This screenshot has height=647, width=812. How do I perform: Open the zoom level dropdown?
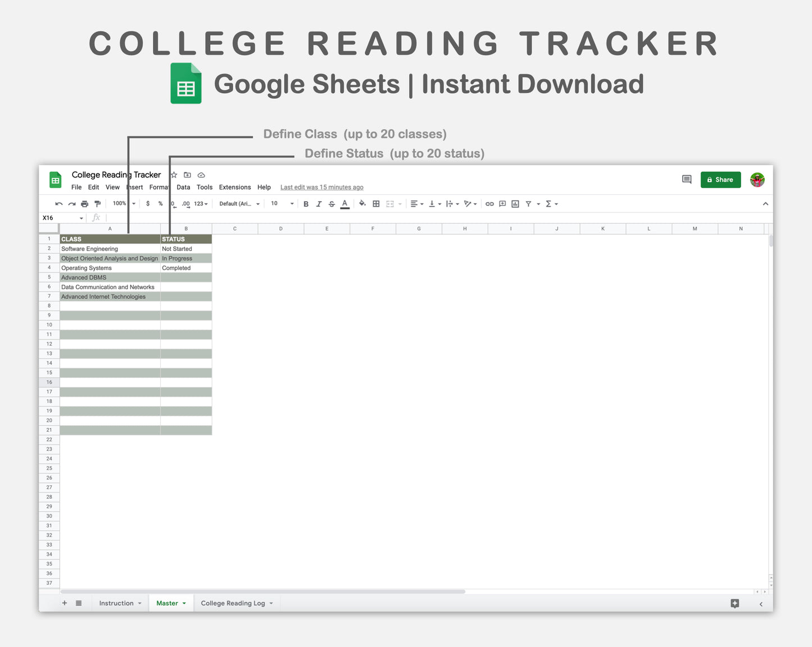pyautogui.click(x=123, y=203)
